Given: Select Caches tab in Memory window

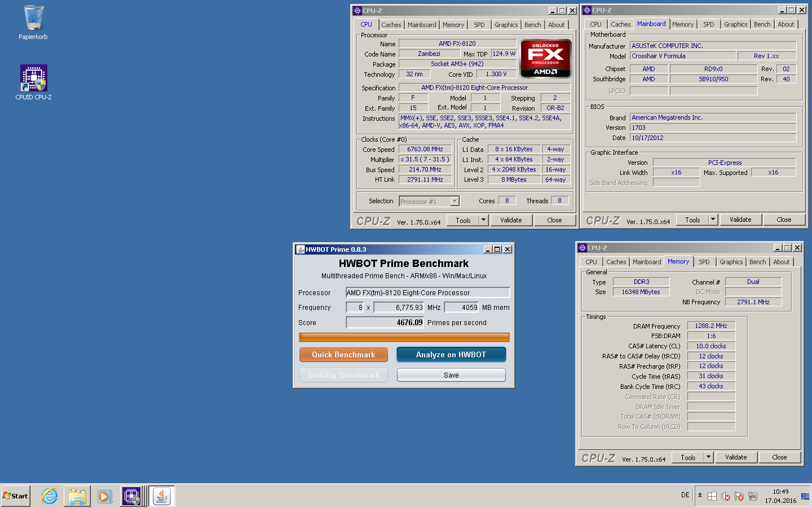Looking at the screenshot, I should pos(616,262).
